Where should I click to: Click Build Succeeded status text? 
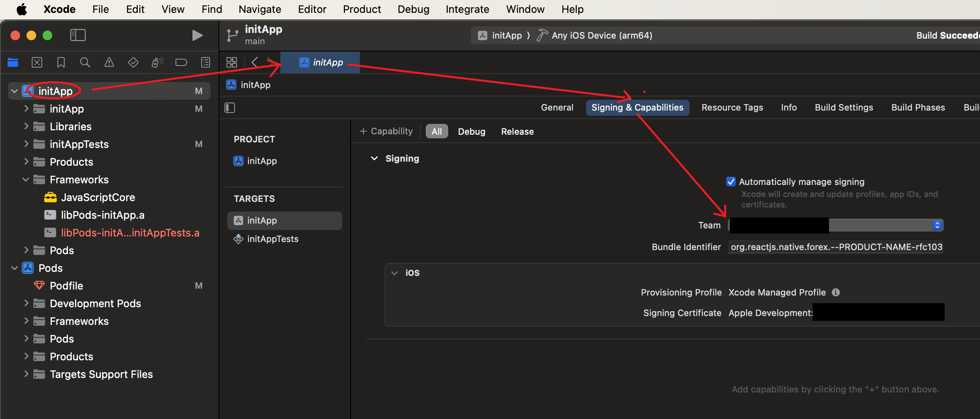click(x=948, y=35)
